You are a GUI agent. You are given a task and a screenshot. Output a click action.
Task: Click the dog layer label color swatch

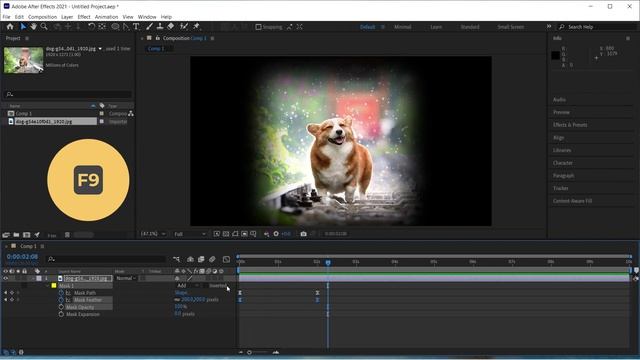pyautogui.click(x=39, y=278)
